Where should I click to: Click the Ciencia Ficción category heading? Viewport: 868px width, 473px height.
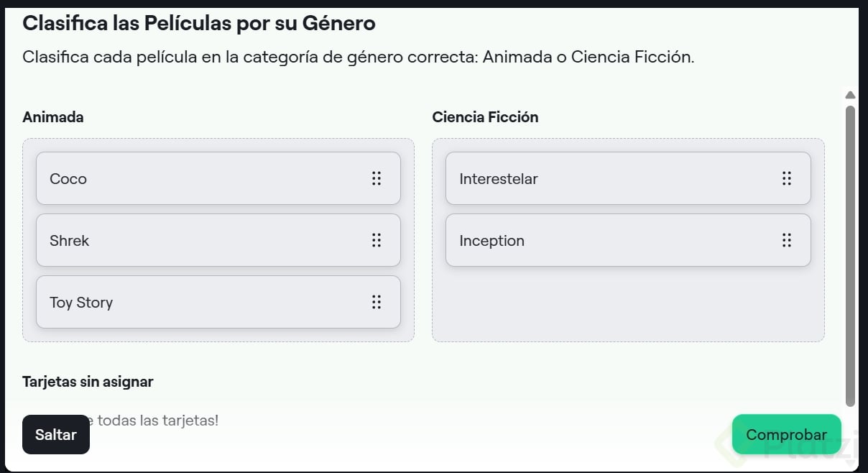pyautogui.click(x=485, y=117)
